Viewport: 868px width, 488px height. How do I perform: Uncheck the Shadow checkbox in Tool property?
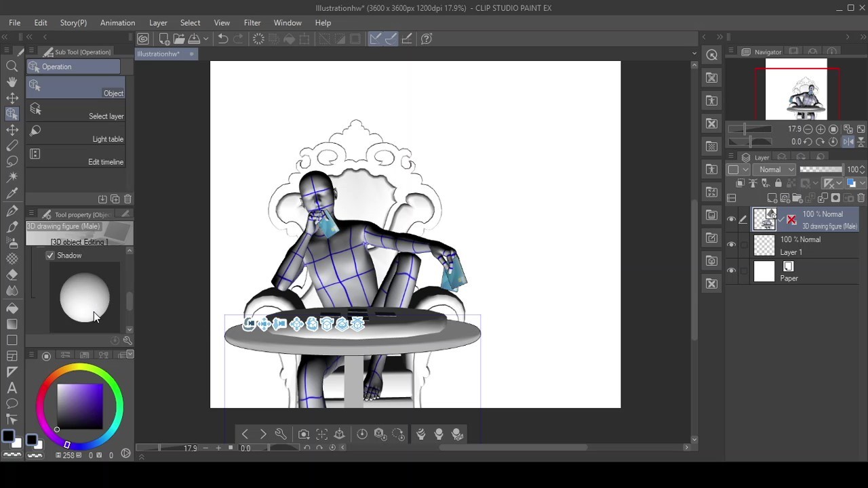coord(50,256)
